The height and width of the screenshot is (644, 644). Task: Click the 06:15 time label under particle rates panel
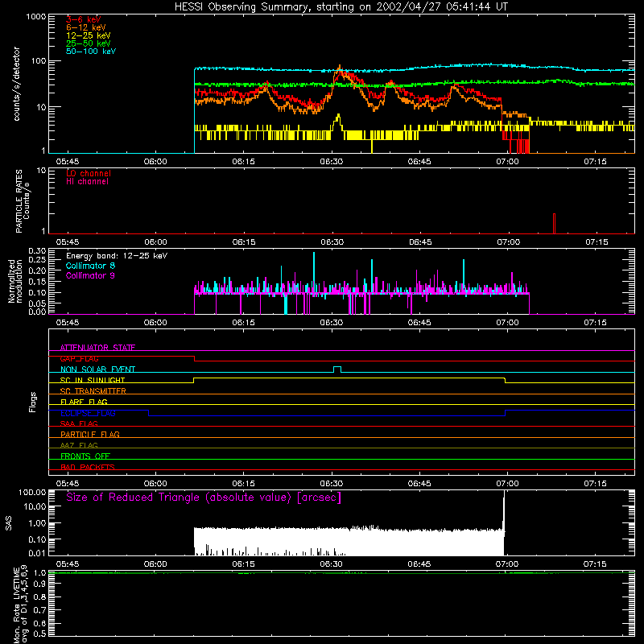(244, 242)
